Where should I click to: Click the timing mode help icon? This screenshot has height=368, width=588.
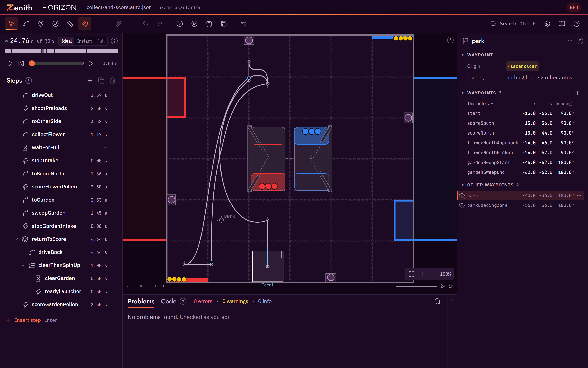114,41
